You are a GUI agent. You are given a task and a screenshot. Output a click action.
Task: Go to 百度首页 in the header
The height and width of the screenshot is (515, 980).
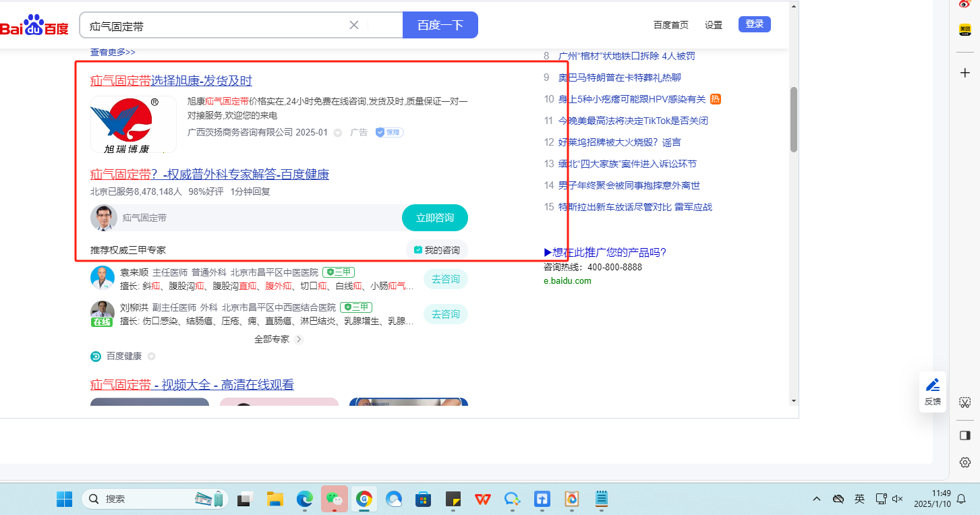click(x=670, y=25)
